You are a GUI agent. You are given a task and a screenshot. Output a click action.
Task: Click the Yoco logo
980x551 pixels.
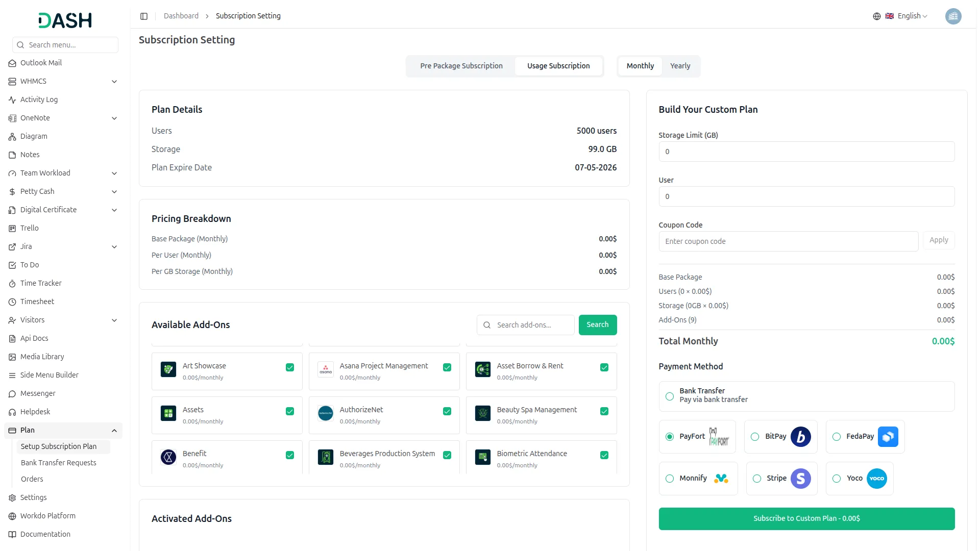pyautogui.click(x=877, y=479)
